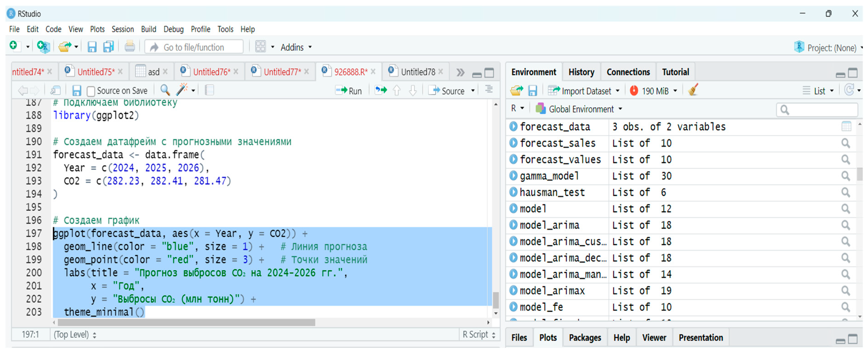Clear the environment with the broom icon
The width and height of the screenshot is (868, 354).
pyautogui.click(x=693, y=90)
